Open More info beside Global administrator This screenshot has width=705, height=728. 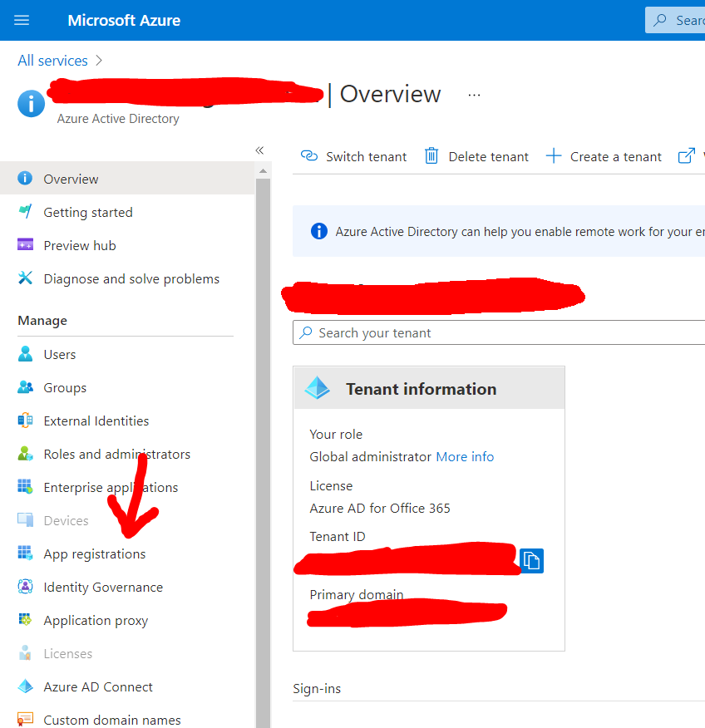pyautogui.click(x=465, y=456)
